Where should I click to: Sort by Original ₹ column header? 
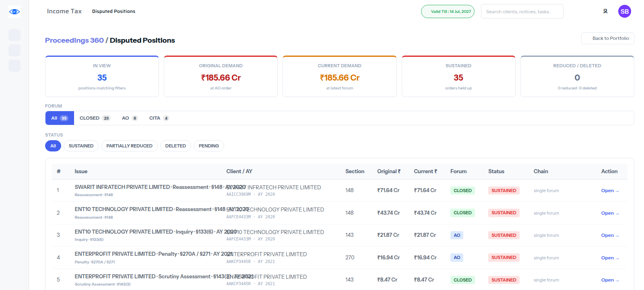coord(389,171)
